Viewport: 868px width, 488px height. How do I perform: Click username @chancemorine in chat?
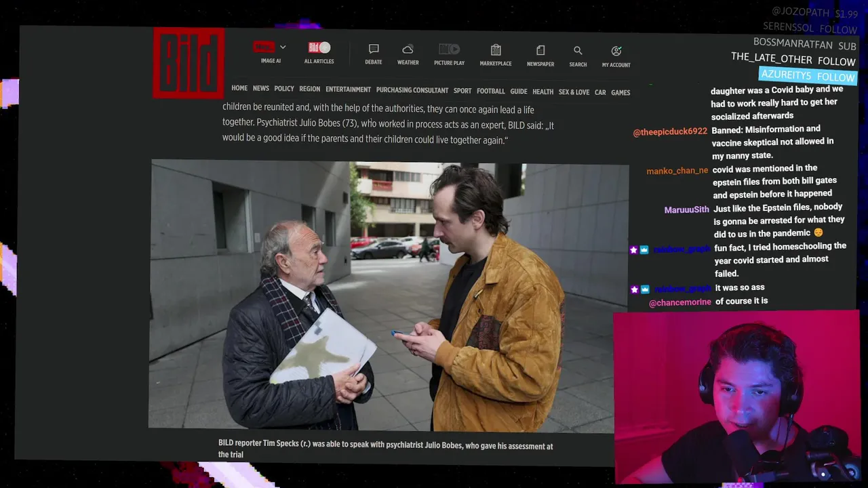679,302
